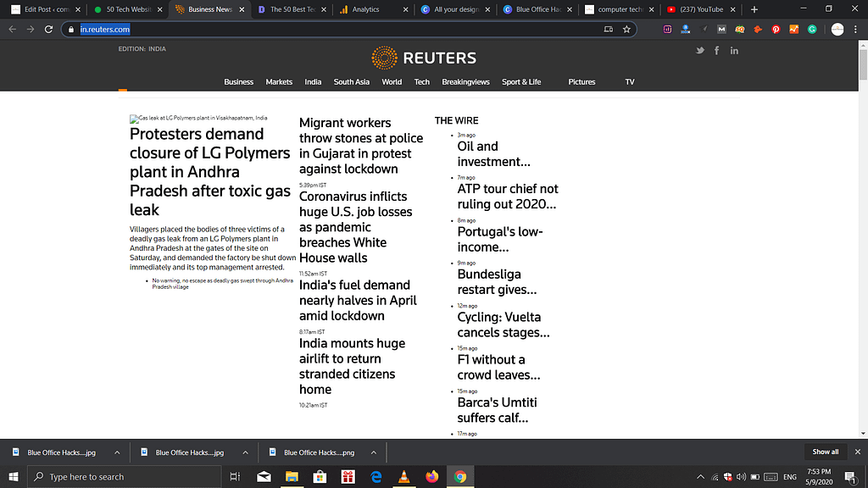Screen dimensions: 868x488
Task: Open the Barca's Umtiti wire story
Action: [497, 410]
